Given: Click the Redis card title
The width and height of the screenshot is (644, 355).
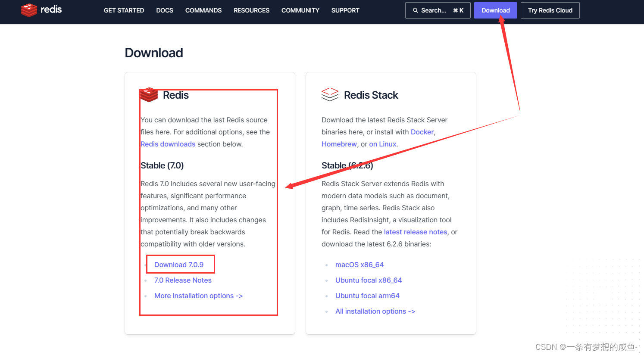Looking at the screenshot, I should pos(176,95).
